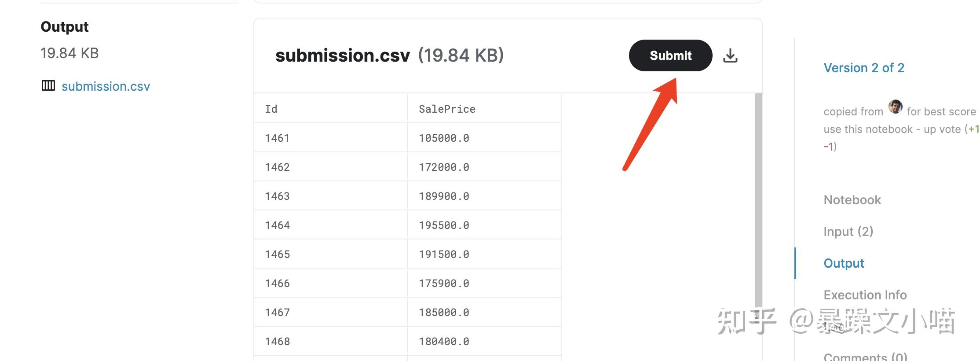Screen dimensions: 980x361
Task: Select the cell with Id 1461
Action: pos(331,138)
